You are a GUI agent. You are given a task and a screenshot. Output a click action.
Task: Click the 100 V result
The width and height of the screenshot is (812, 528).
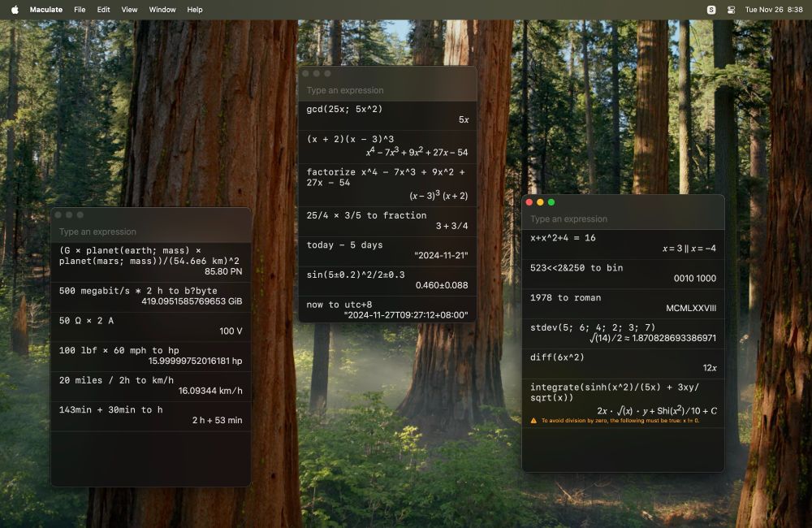(x=231, y=331)
